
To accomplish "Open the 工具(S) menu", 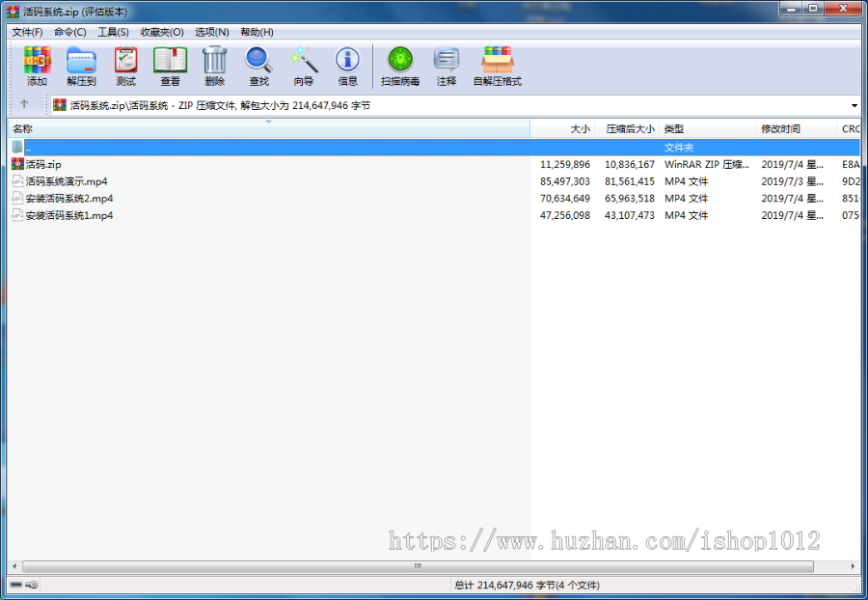I will click(x=113, y=32).
